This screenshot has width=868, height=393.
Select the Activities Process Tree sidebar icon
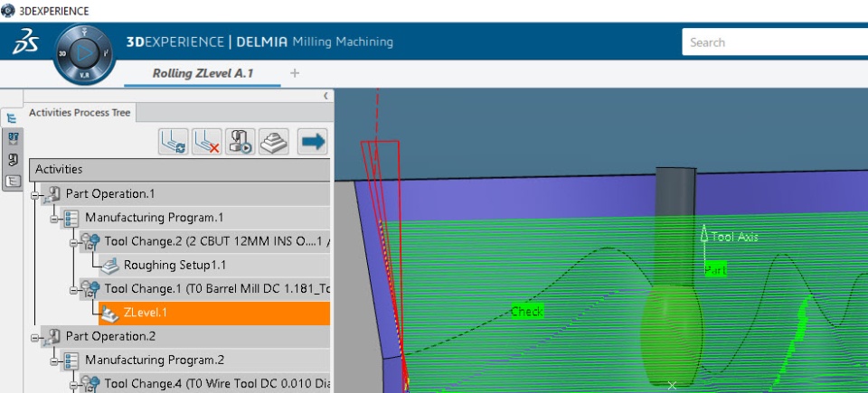(x=12, y=117)
